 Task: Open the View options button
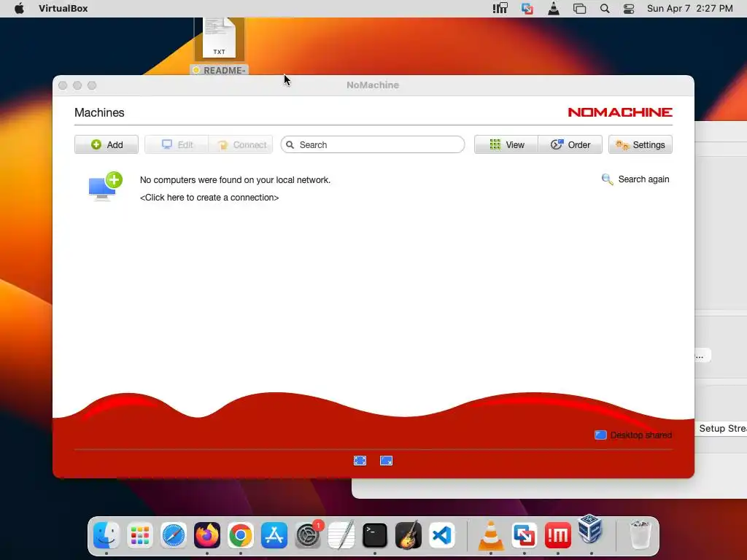tap(506, 145)
